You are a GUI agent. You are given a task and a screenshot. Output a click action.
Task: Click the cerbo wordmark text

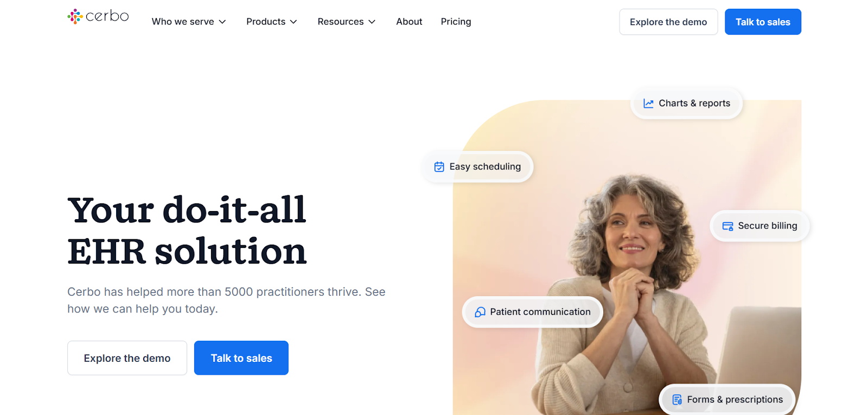tap(107, 16)
